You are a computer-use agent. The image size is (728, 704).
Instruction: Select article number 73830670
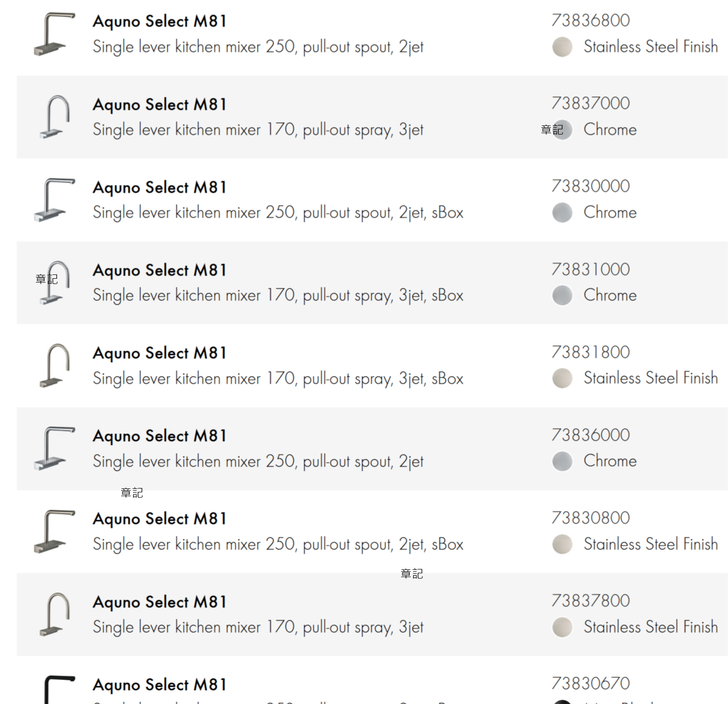pyautogui.click(x=591, y=683)
